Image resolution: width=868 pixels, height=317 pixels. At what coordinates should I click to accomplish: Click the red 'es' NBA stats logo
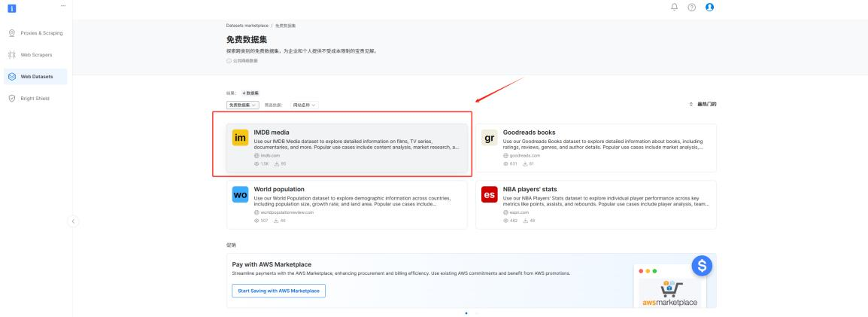point(490,194)
